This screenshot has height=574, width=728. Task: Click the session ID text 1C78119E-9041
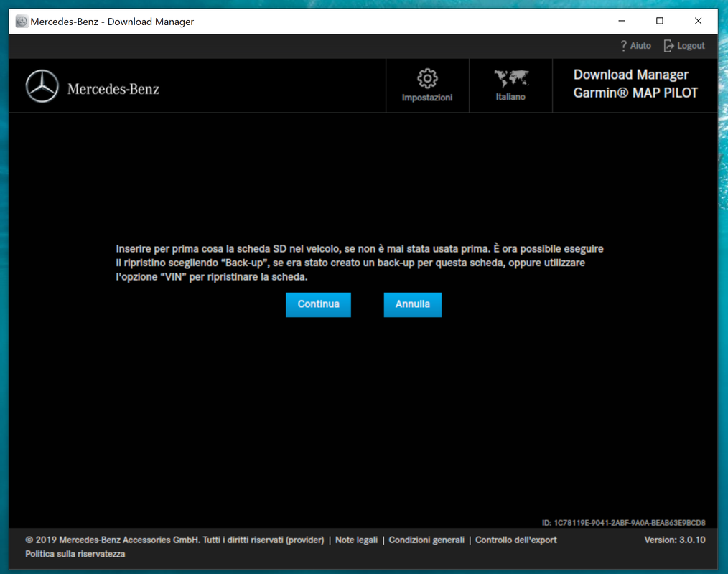(623, 523)
